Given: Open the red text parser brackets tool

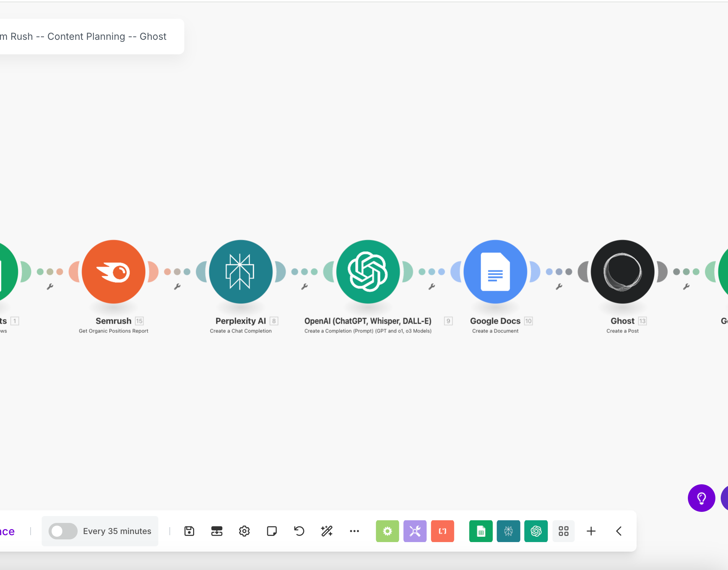Looking at the screenshot, I should tap(442, 531).
